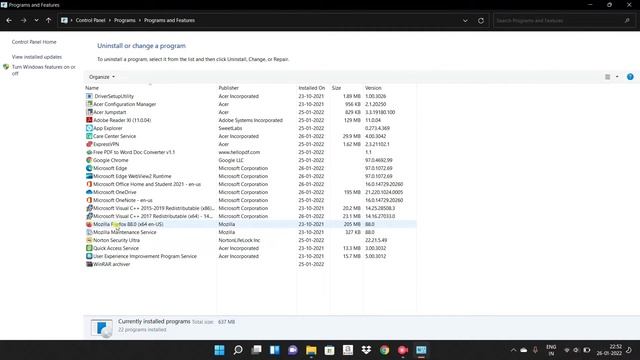640x360 pixels.
Task: Click the Programs breadcrumb
Action: [x=124, y=20]
